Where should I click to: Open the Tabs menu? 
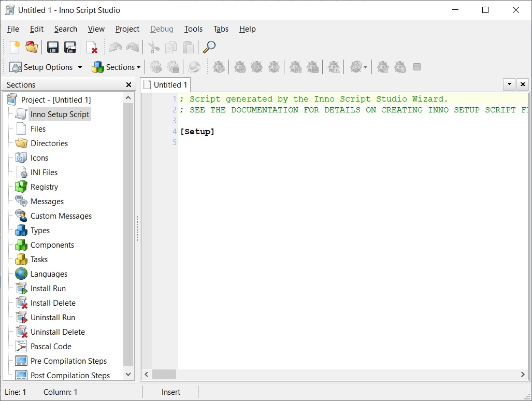pyautogui.click(x=221, y=29)
